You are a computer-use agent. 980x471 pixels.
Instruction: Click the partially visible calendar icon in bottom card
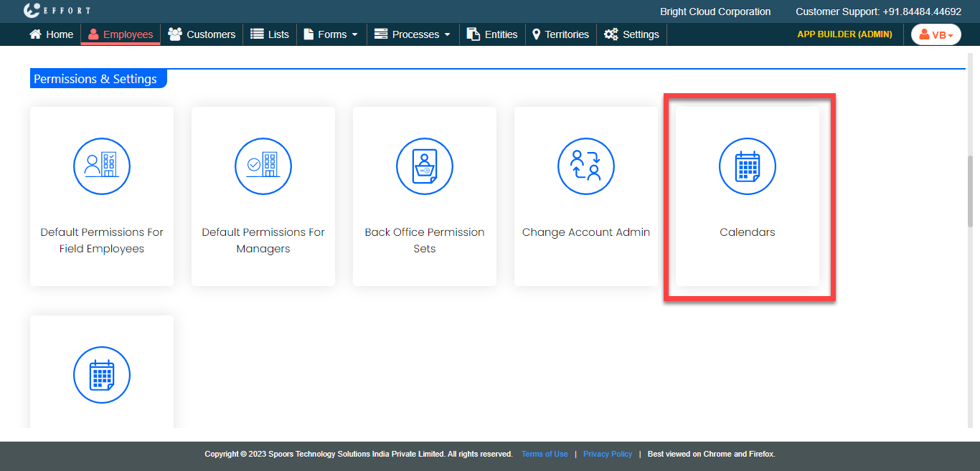tap(102, 375)
